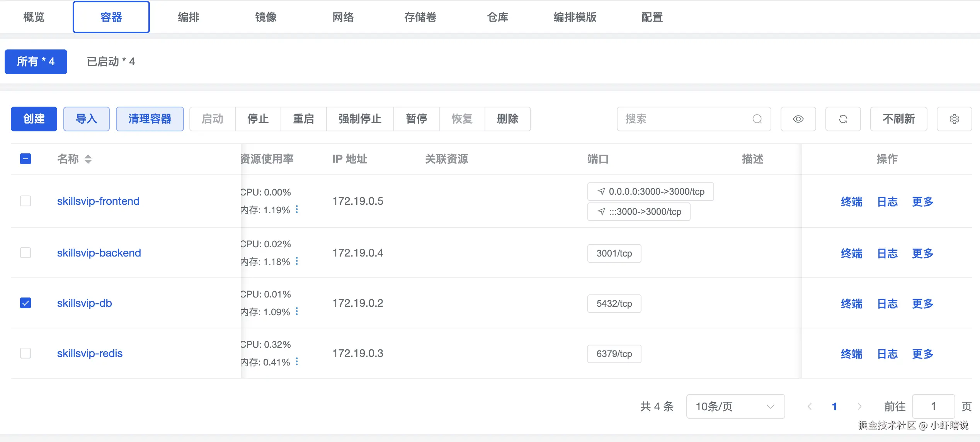Toggle the eye visibility button
Image resolution: width=980 pixels, height=442 pixels.
[x=798, y=119]
